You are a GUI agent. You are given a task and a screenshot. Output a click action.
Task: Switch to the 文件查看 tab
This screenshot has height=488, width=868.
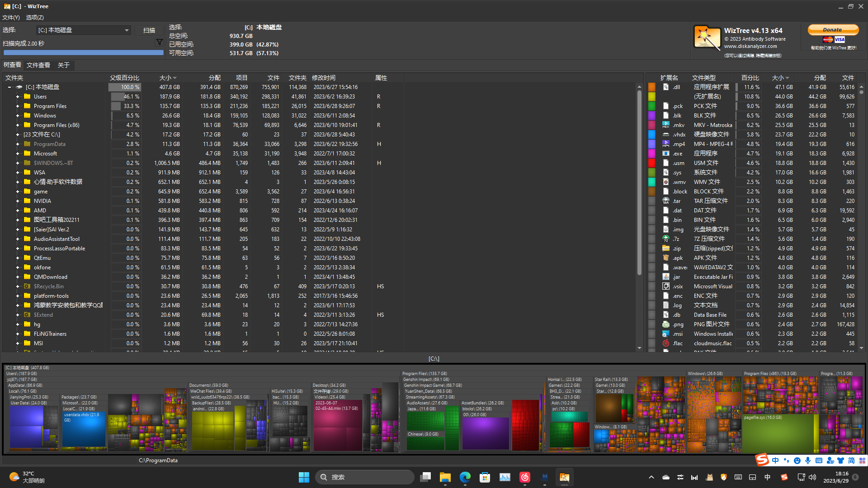38,65
